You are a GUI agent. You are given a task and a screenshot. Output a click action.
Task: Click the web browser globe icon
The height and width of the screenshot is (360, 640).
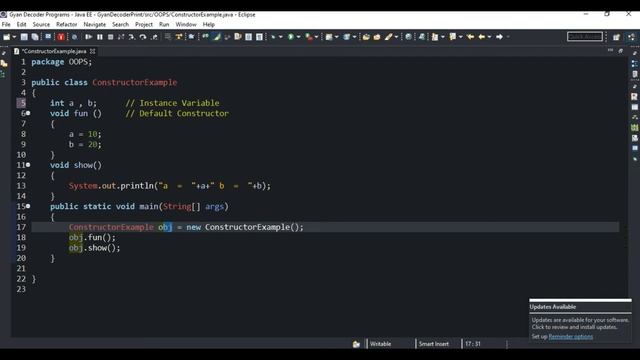[408, 37]
